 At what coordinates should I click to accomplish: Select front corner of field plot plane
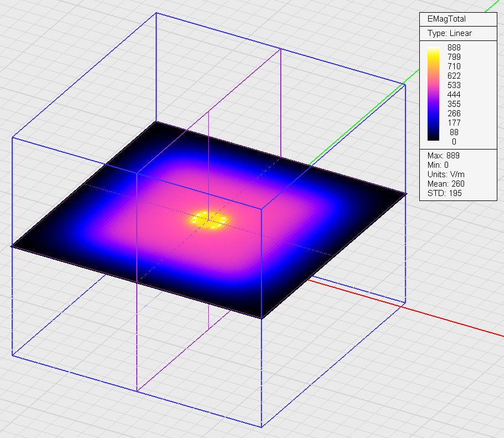tap(261, 318)
